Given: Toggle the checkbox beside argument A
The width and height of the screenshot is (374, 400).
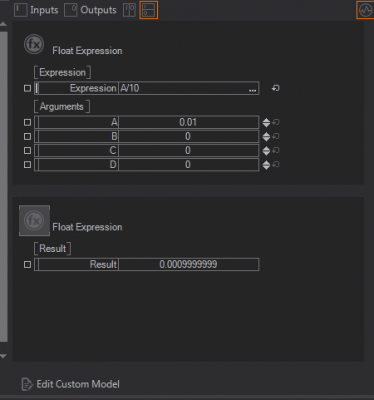Looking at the screenshot, I should [x=27, y=122].
